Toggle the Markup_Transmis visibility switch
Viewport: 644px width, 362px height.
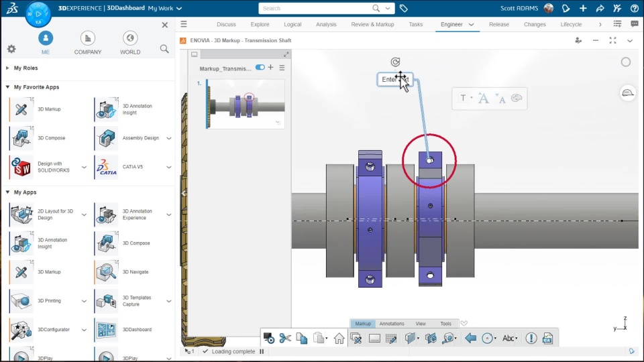260,67
